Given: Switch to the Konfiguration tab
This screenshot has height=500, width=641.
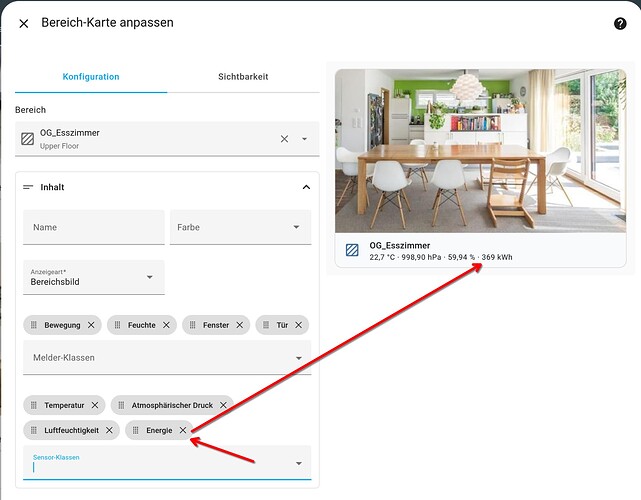Looking at the screenshot, I should coord(91,77).
